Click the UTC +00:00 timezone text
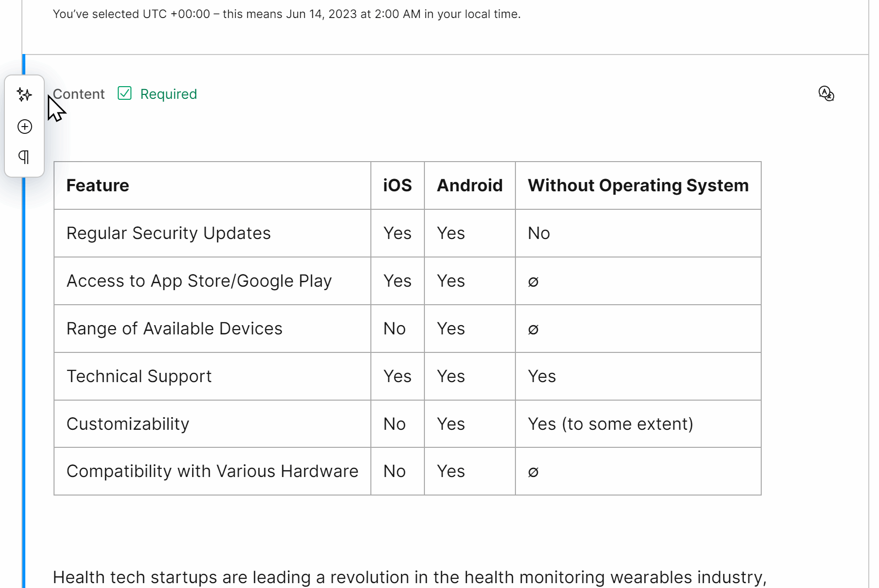 (x=174, y=14)
